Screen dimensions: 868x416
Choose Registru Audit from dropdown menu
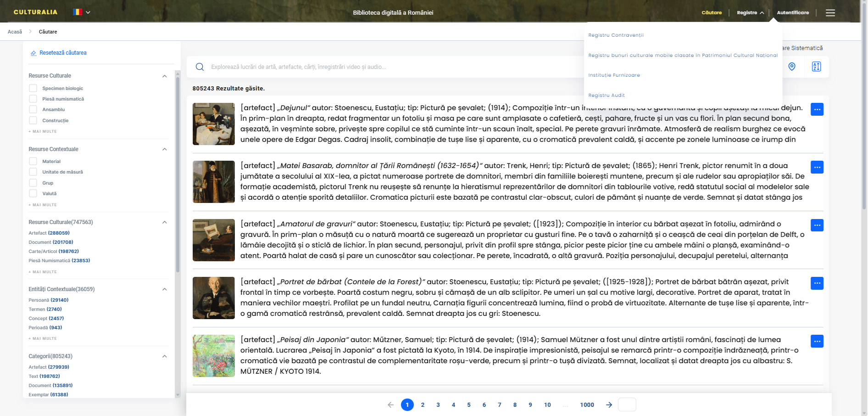pyautogui.click(x=606, y=96)
